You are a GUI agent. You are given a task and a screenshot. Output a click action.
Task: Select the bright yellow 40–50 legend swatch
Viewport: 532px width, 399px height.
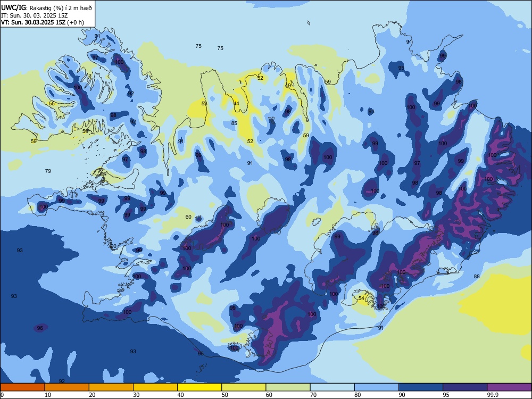click(199, 387)
